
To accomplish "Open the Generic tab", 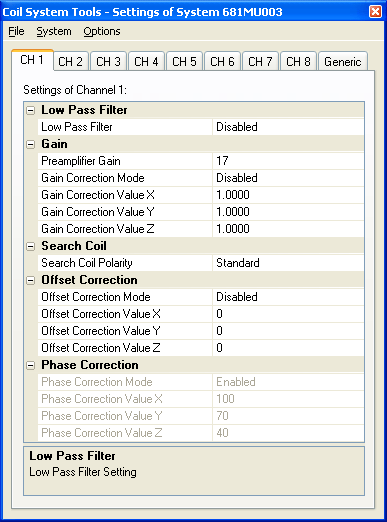I will [x=343, y=62].
